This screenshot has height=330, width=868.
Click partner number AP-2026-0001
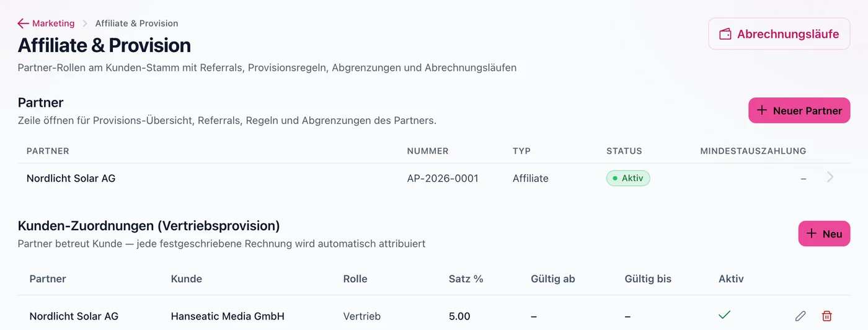[443, 178]
